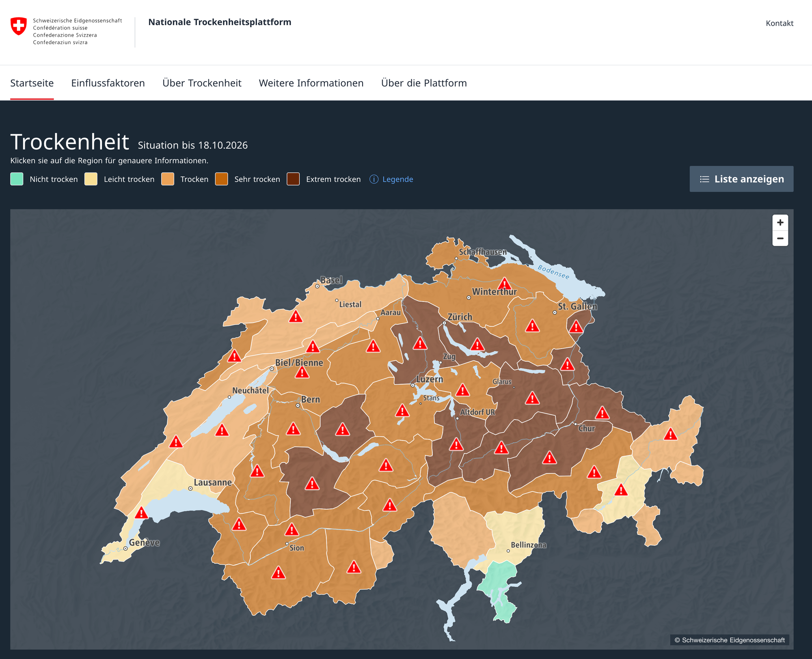Open the Legende info icon
Viewport: 812px width, 659px height.
point(374,179)
